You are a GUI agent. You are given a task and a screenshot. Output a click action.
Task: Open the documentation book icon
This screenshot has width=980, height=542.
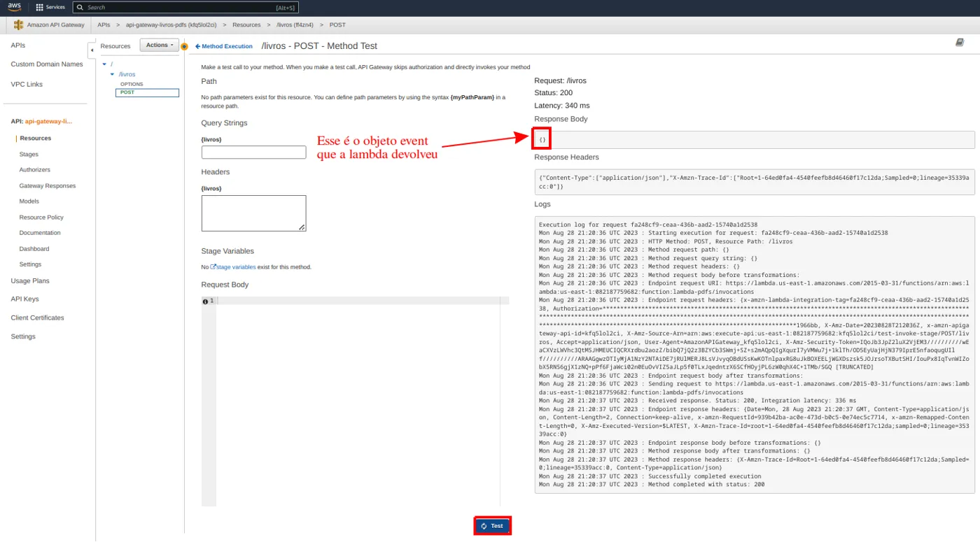[x=960, y=43]
